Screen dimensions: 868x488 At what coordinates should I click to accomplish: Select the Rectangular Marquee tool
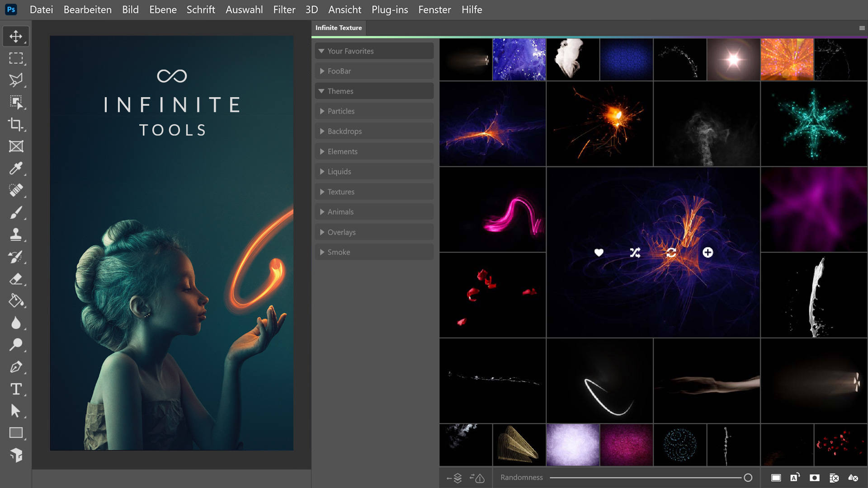point(16,58)
